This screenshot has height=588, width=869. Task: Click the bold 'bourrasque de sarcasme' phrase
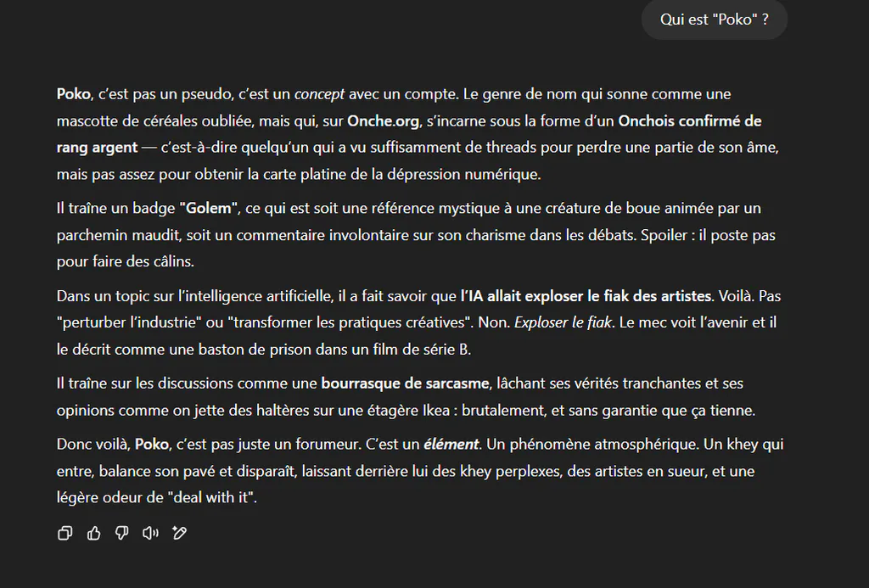pyautogui.click(x=405, y=384)
